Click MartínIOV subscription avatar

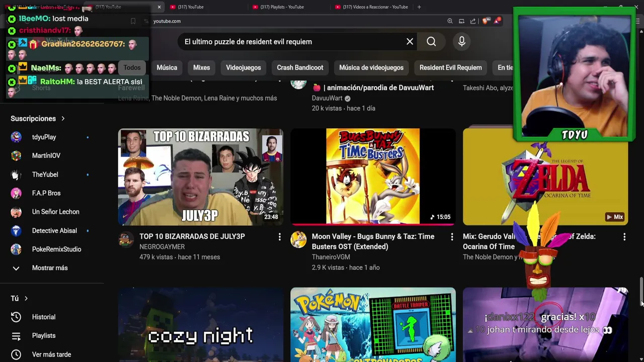[x=16, y=156]
